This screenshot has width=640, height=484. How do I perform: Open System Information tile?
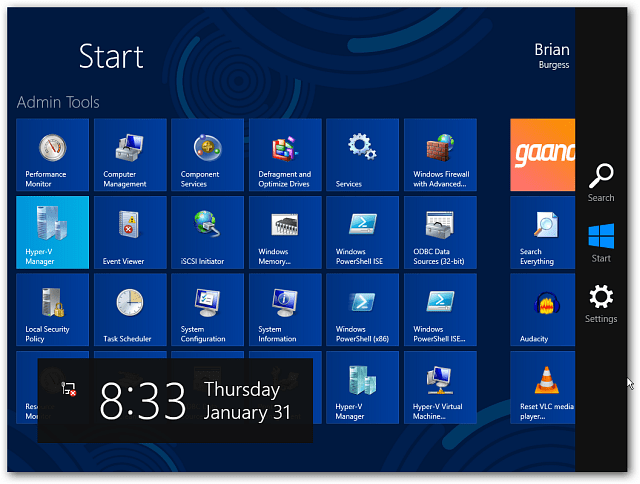(285, 310)
